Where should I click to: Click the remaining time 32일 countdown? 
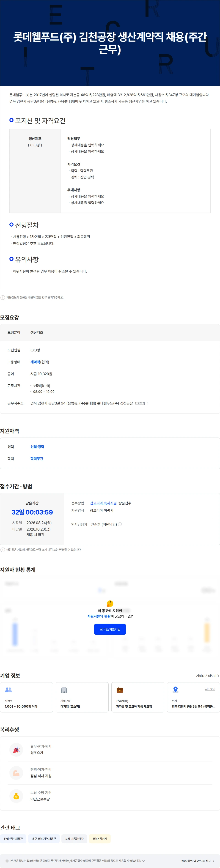coord(32,512)
